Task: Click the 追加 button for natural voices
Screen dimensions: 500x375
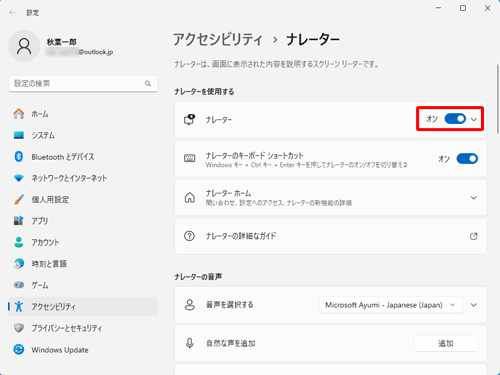Action: click(x=446, y=343)
